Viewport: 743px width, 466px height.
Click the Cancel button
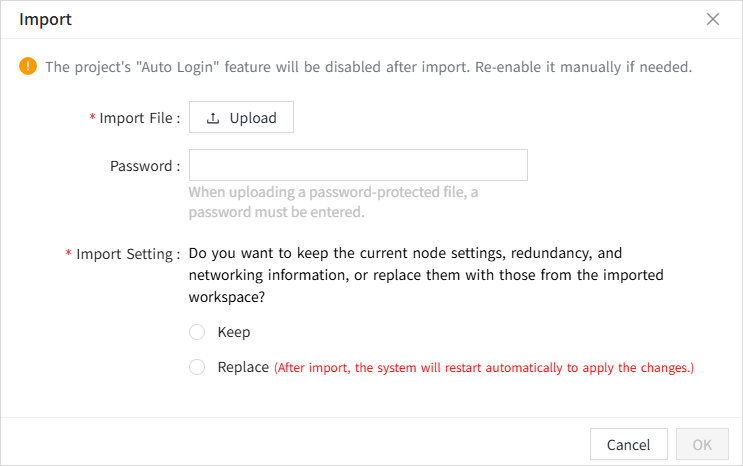pos(628,445)
